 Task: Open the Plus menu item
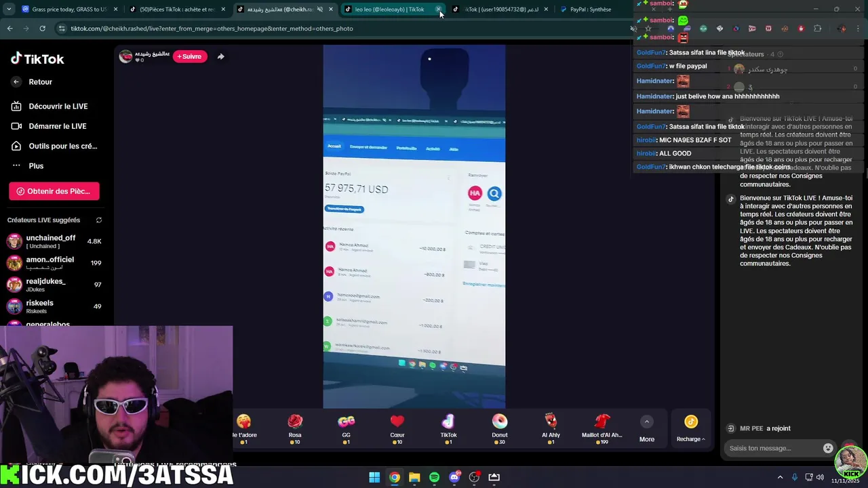[x=28, y=165]
